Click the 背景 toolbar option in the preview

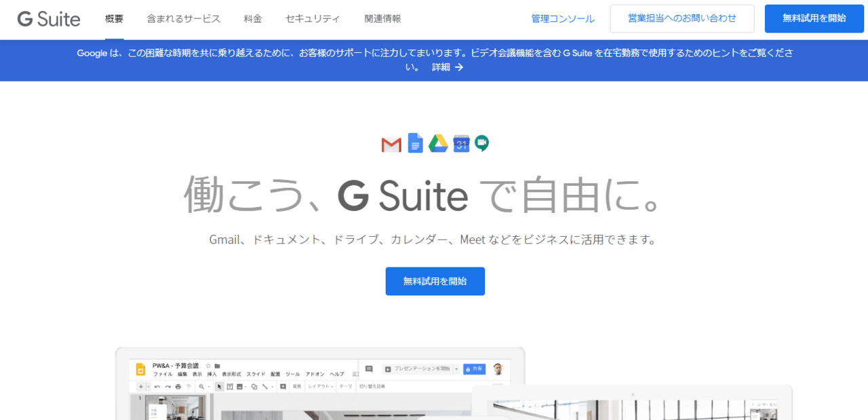click(297, 387)
